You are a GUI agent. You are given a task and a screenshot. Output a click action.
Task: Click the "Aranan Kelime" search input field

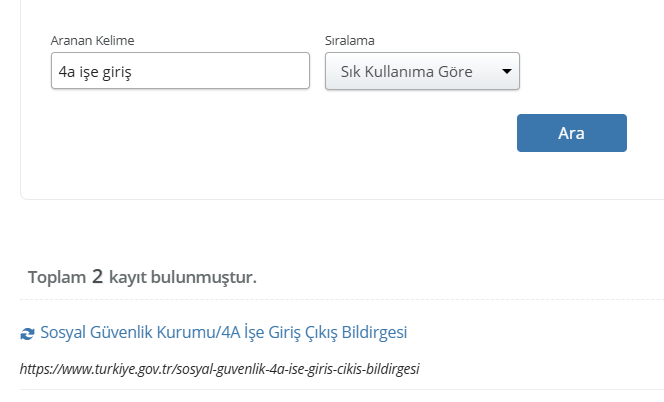click(x=180, y=71)
